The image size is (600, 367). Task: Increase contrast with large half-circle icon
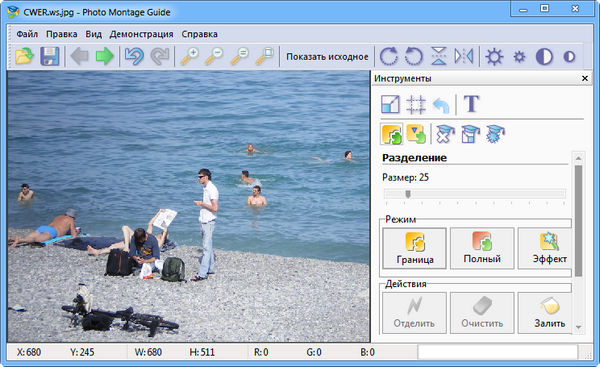point(544,57)
